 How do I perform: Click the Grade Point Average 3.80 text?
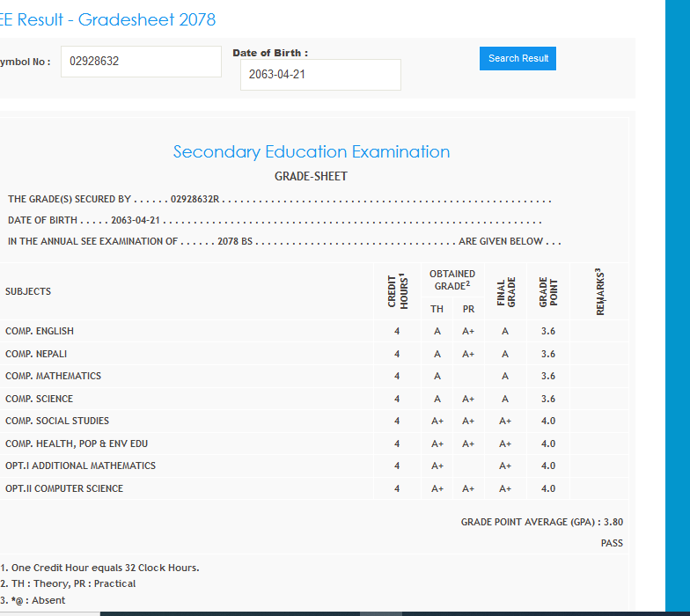click(x=541, y=522)
